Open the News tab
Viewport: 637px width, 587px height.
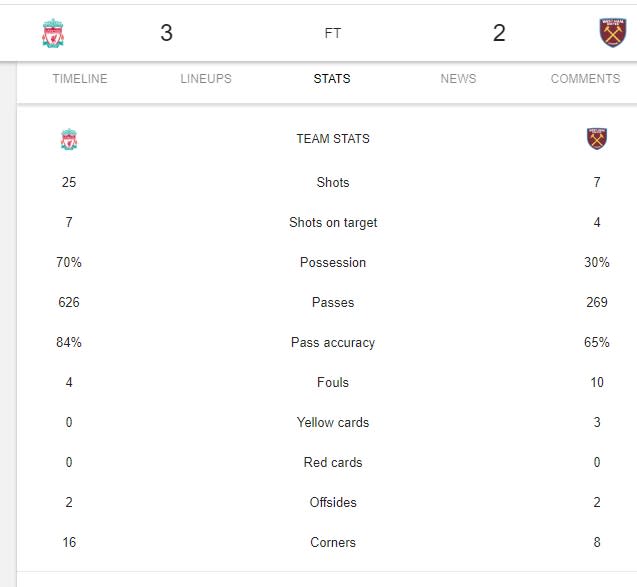(458, 78)
